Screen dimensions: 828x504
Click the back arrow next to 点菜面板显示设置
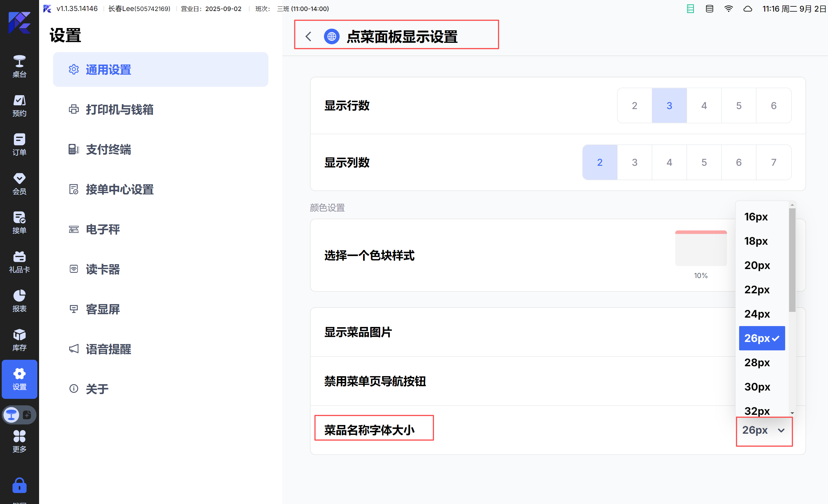(308, 36)
